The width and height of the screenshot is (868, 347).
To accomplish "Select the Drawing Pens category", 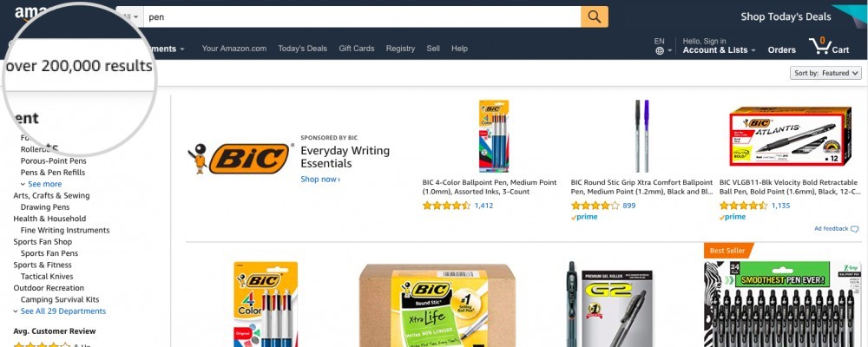I will tap(45, 207).
